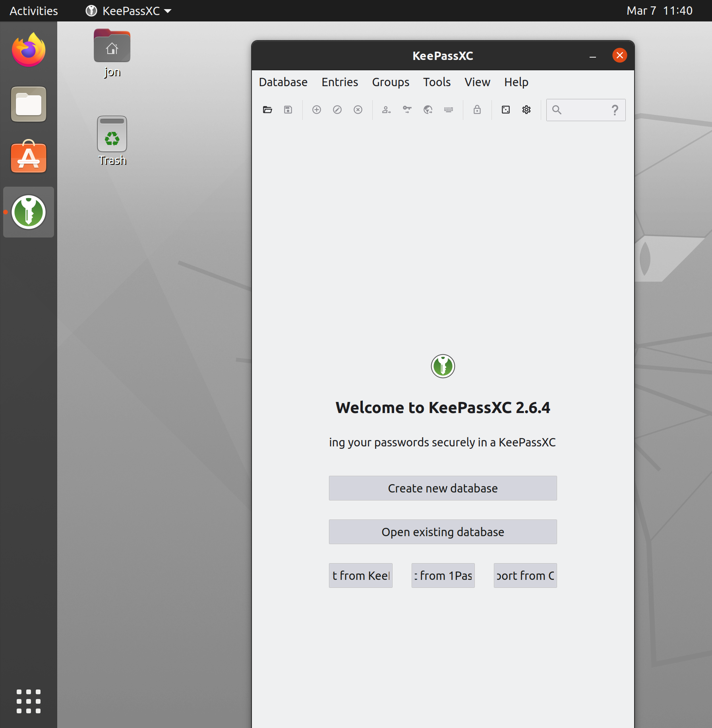
Task: Copy username to clipboard
Action: click(x=386, y=110)
